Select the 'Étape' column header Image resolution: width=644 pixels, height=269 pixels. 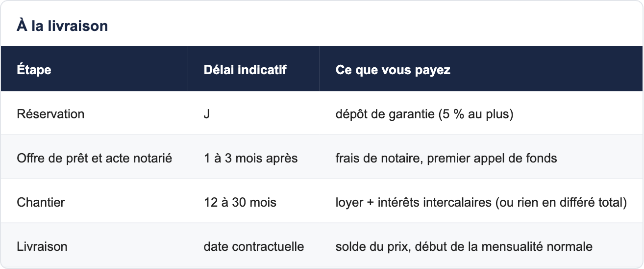click(x=34, y=70)
